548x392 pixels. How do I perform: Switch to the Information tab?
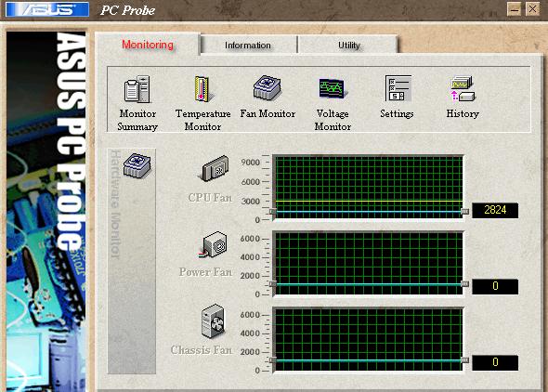[248, 46]
